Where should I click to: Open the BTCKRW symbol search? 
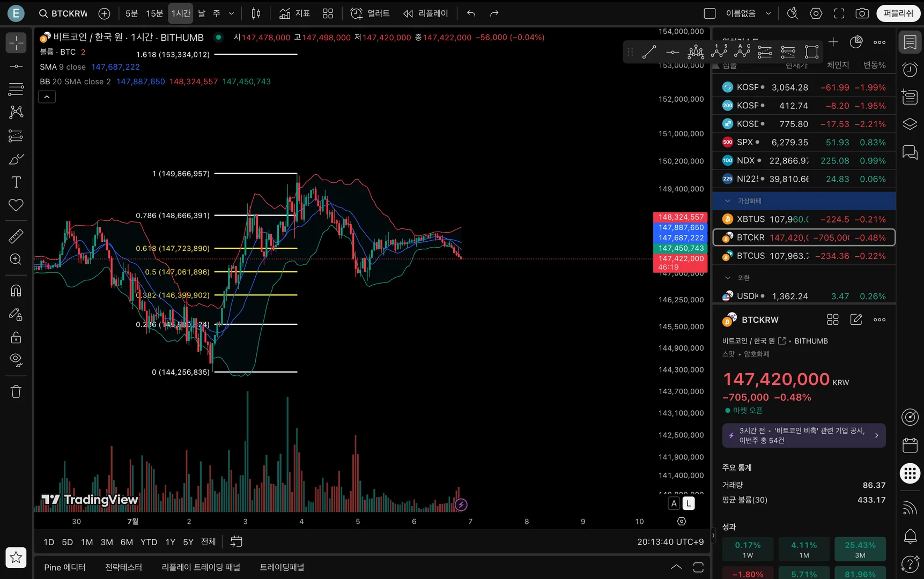pos(63,13)
